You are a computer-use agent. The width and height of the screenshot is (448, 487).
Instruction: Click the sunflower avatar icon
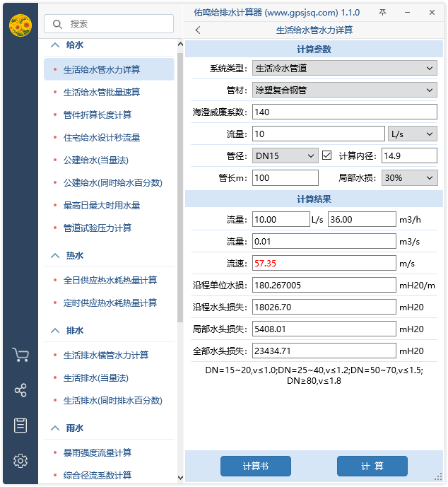pos(20,25)
